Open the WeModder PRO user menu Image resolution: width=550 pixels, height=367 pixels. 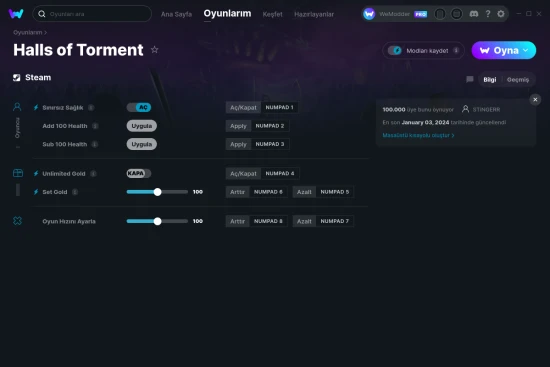(395, 14)
